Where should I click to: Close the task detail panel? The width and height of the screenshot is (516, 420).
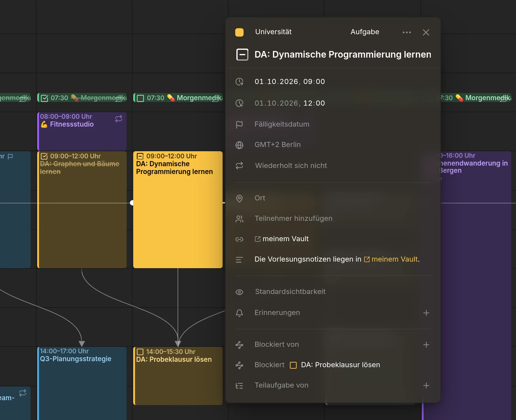426,32
